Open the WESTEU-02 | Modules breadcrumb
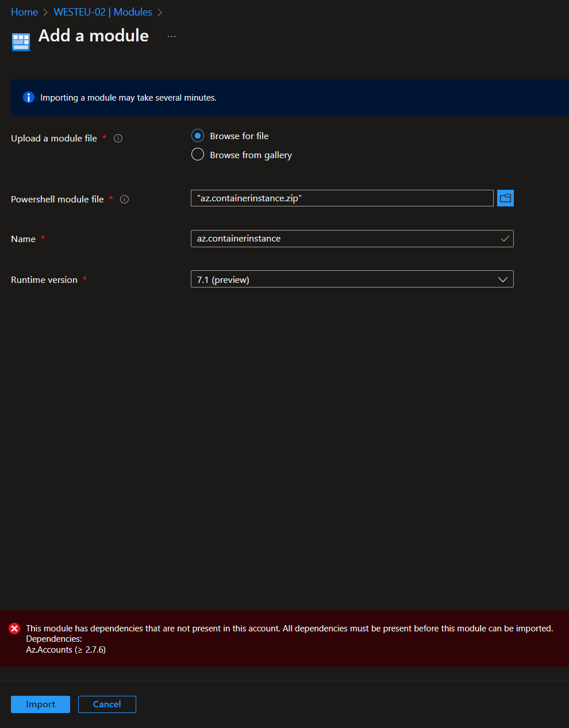The height and width of the screenshot is (728, 569). (x=103, y=12)
